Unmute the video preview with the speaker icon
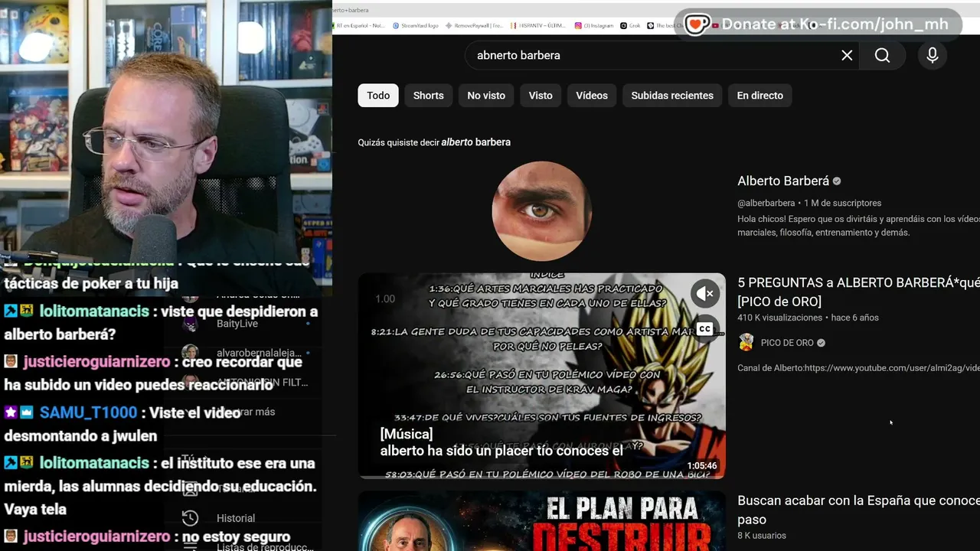This screenshot has height=551, width=980. [x=705, y=293]
